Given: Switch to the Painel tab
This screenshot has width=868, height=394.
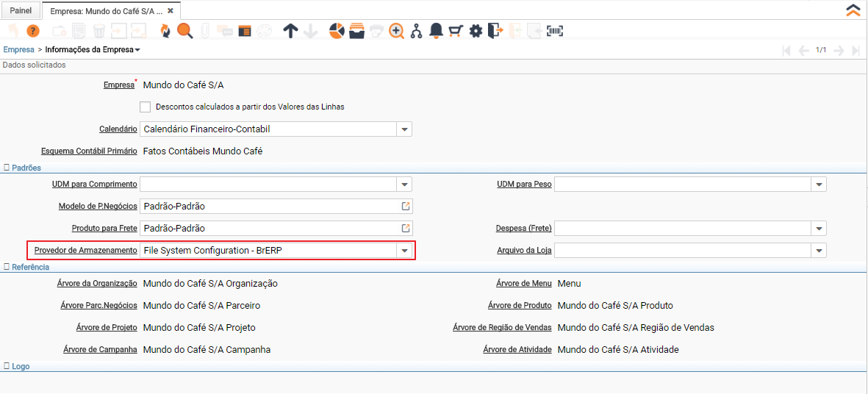Looking at the screenshot, I should pyautogui.click(x=21, y=11).
